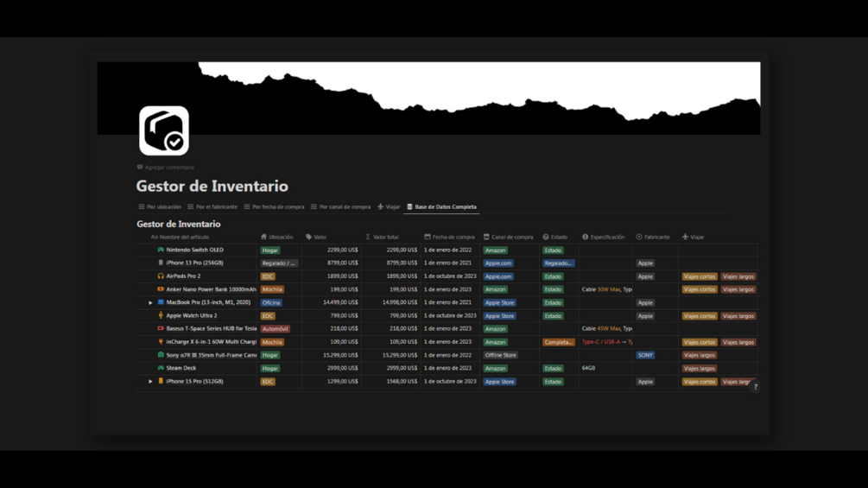Expand the MacBook Pro row toggle
The width and height of the screenshot is (868, 488).
click(x=150, y=302)
